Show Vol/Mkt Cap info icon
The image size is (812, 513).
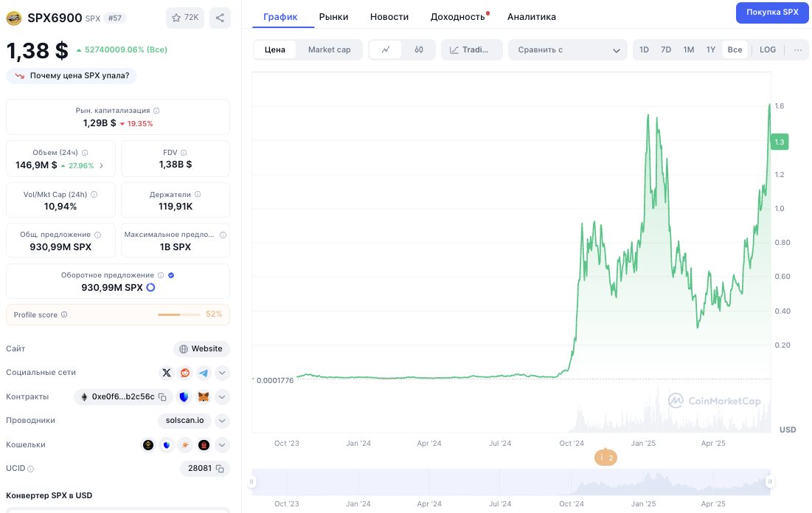(94, 194)
